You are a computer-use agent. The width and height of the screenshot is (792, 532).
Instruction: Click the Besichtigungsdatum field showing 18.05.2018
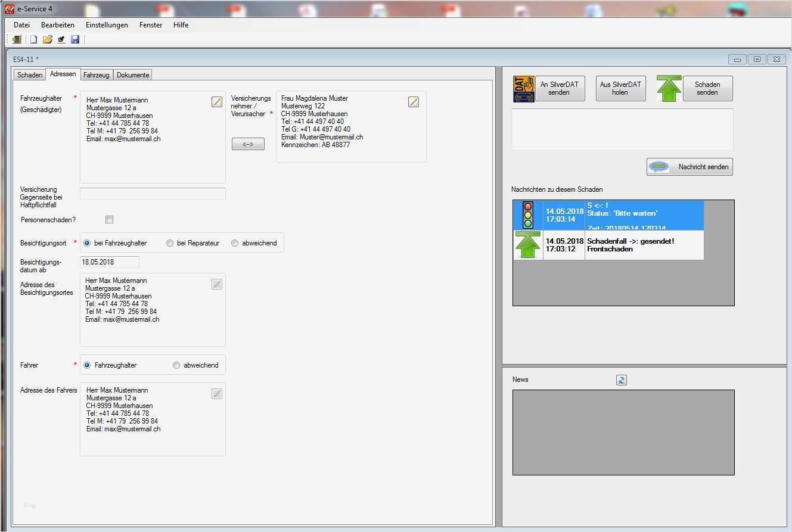[x=110, y=262]
